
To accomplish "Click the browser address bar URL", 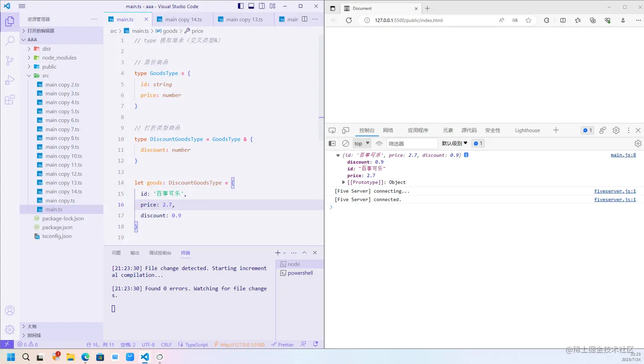I will point(408,20).
